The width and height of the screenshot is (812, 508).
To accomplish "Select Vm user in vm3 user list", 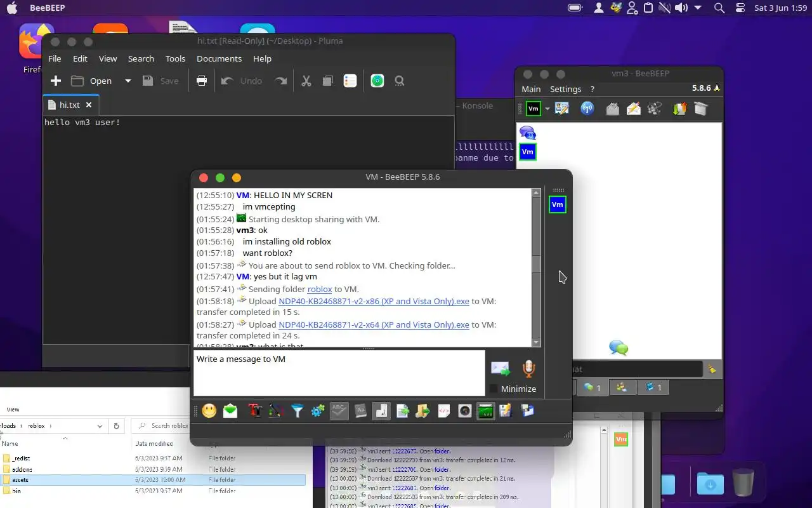I will (528, 152).
